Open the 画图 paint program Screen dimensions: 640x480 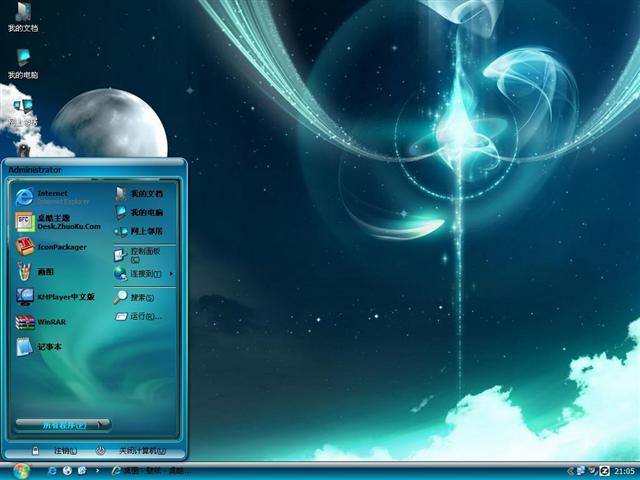coord(45,271)
